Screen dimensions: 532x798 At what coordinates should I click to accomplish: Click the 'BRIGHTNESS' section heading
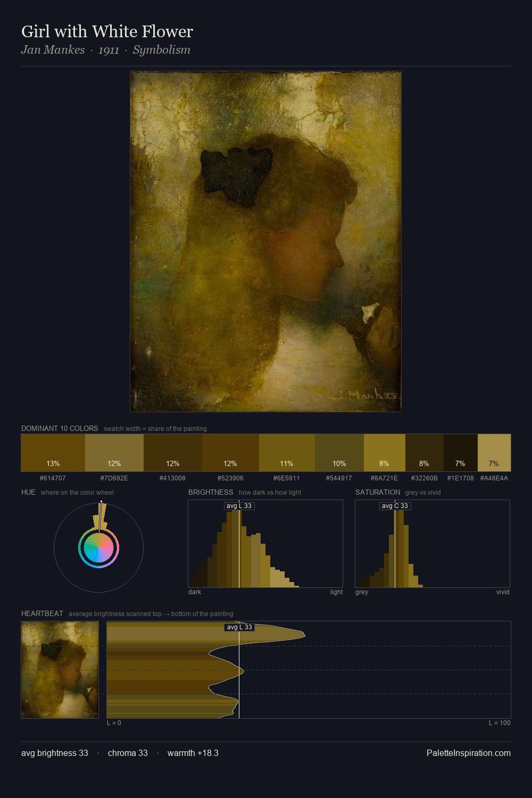211,492
